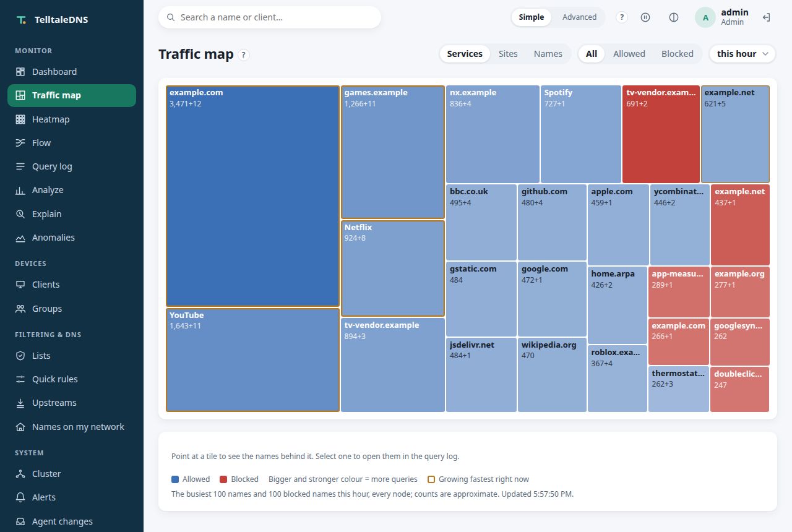792x532 pixels.
Task: Open the 'this hour' time range dropdown
Action: click(742, 54)
